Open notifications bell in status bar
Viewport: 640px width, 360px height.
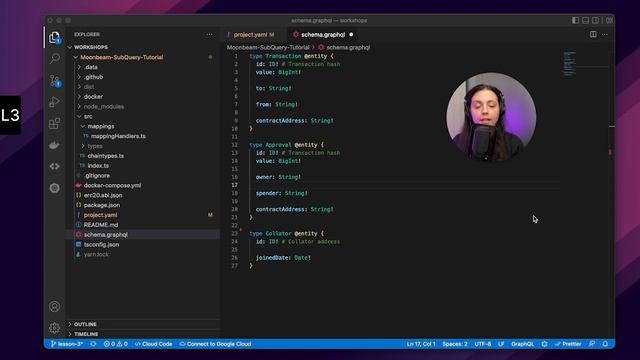click(605, 344)
